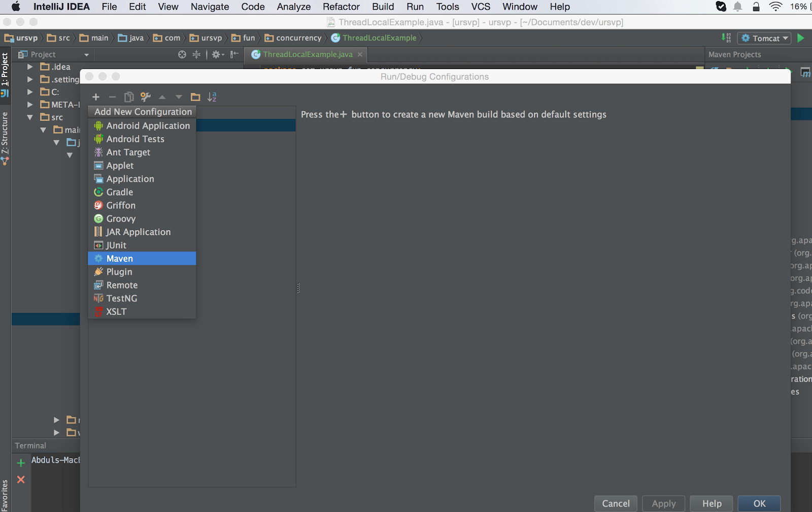Collapse the main folder in tree

pyautogui.click(x=43, y=130)
